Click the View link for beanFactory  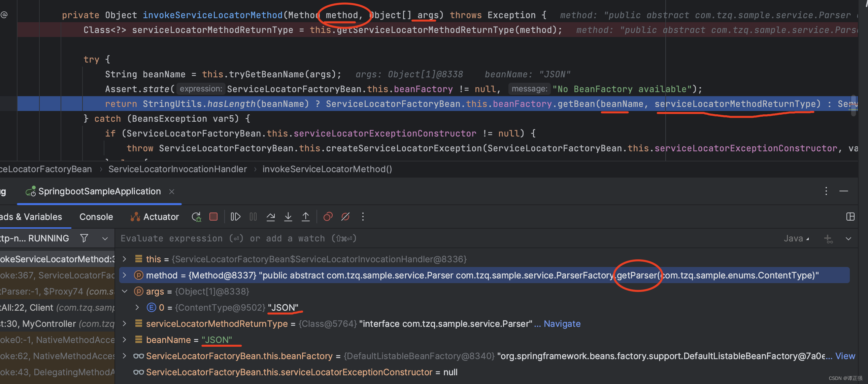(845, 356)
